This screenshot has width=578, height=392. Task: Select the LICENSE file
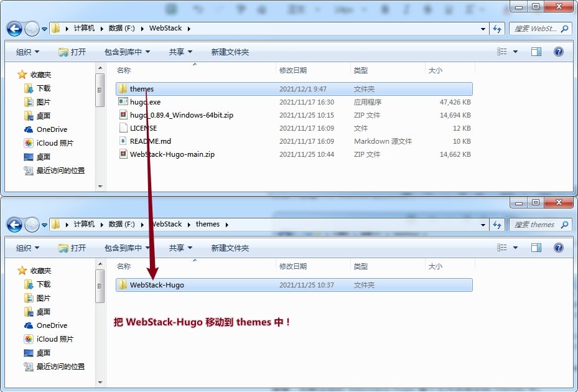[294, 128]
